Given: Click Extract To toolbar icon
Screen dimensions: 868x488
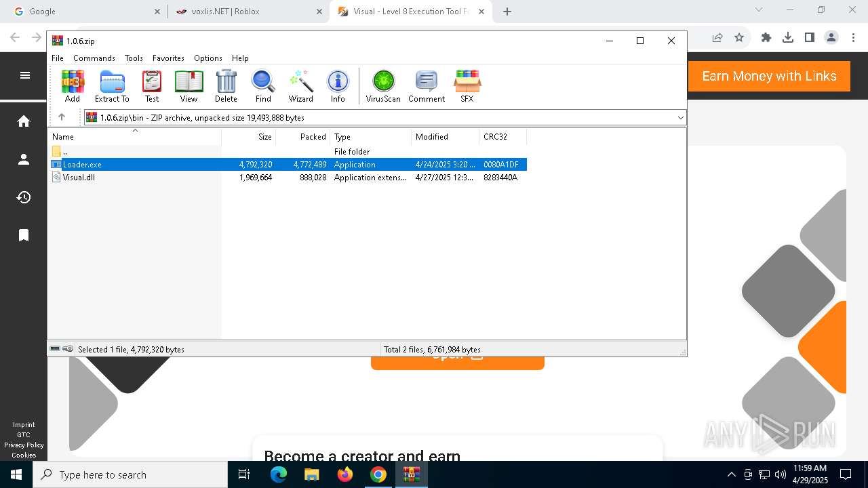Looking at the screenshot, I should click(112, 86).
